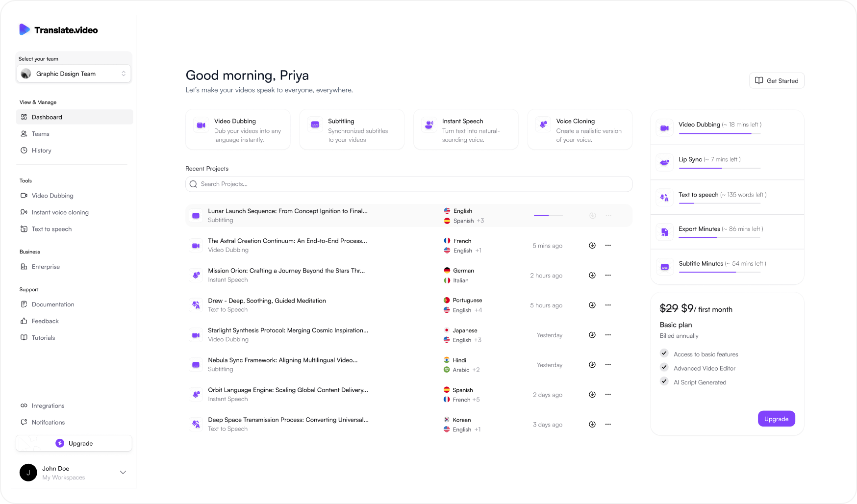Screen dimensions: 857x504
Task: Click the Advanced Video Editor checkmark
Action: point(664,367)
